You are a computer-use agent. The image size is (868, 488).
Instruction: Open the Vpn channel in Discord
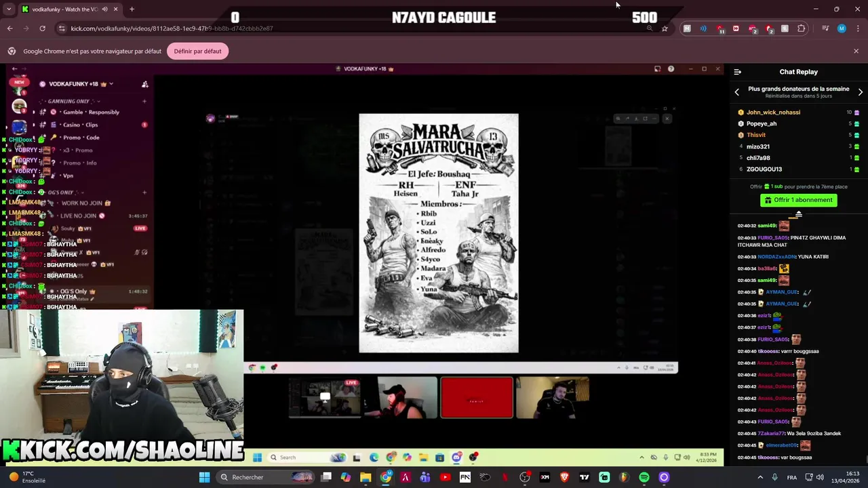[68, 176]
